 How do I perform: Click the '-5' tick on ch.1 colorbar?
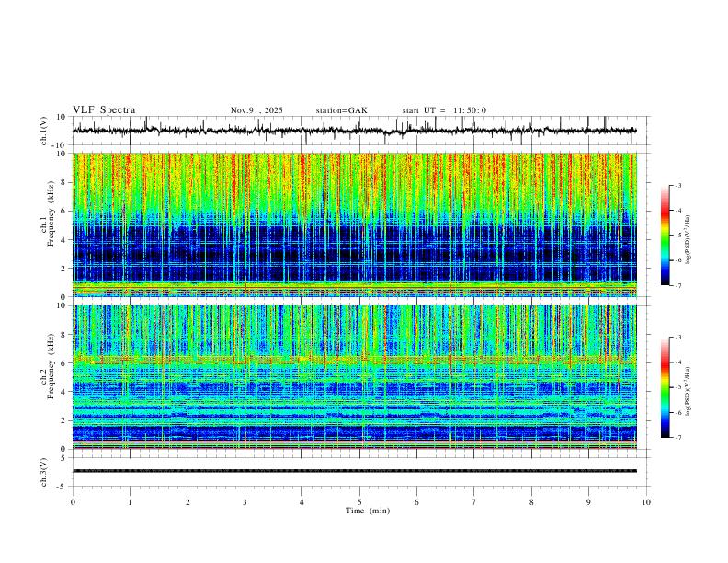(x=678, y=236)
